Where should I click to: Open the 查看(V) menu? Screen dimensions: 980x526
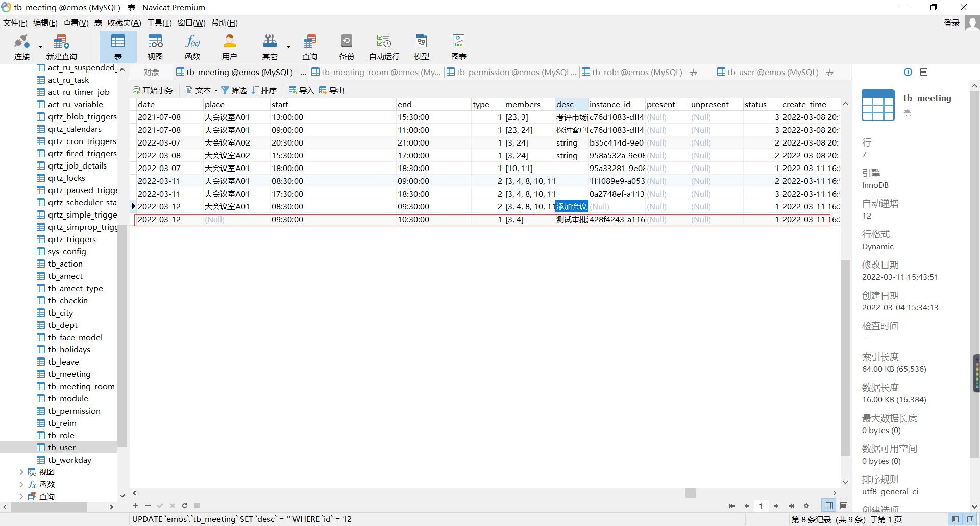pyautogui.click(x=76, y=22)
